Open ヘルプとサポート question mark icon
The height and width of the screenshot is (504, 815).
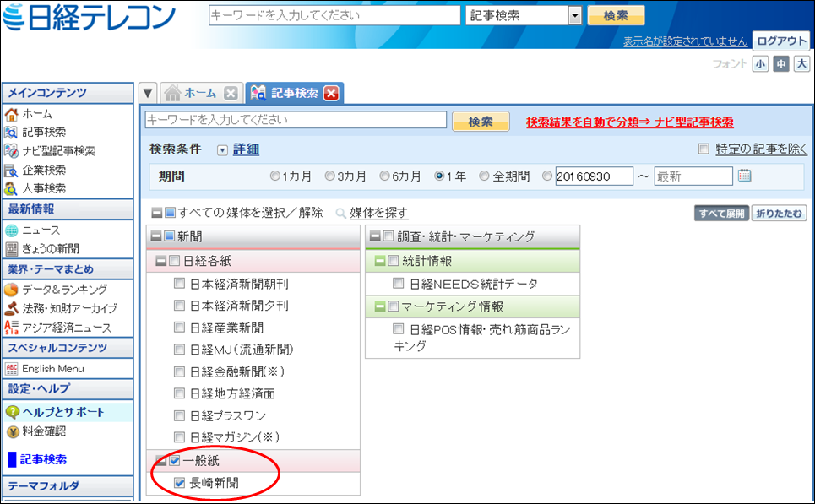12,413
